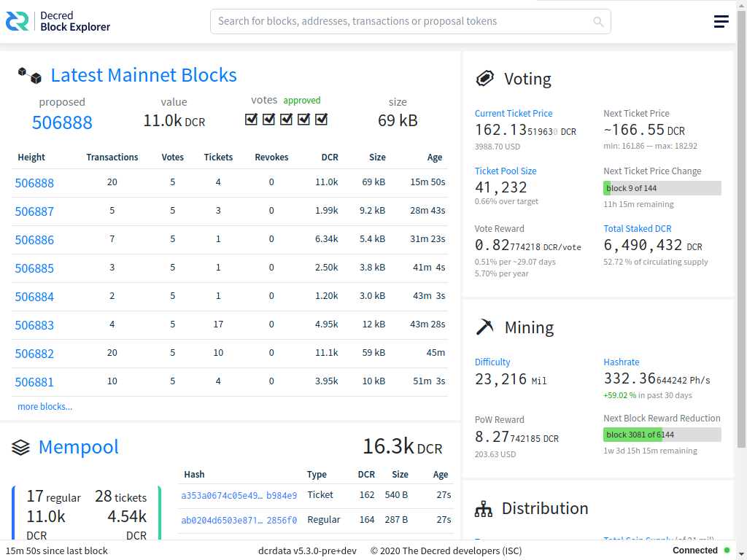Click the Voting ticket icon

(485, 78)
